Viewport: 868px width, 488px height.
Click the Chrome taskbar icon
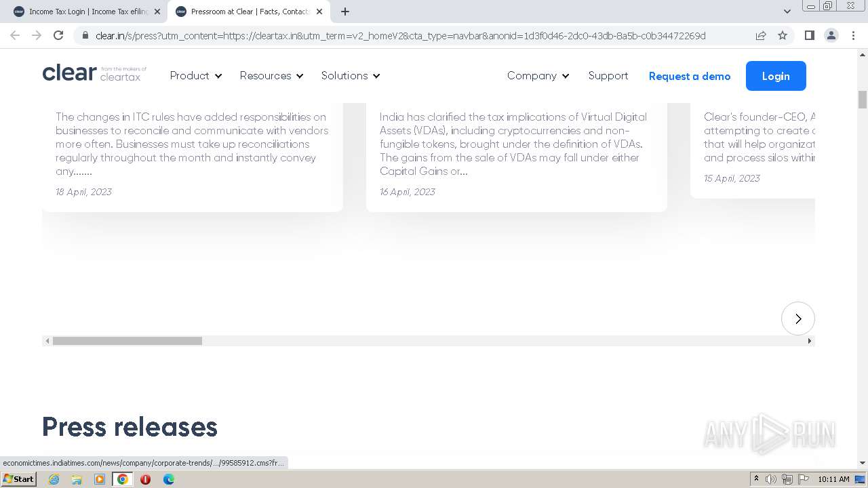(123, 479)
